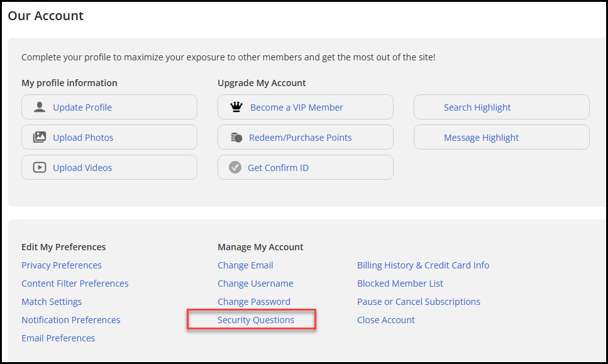Open Billing History & Credit Card Info
The image size is (608, 364).
423,265
